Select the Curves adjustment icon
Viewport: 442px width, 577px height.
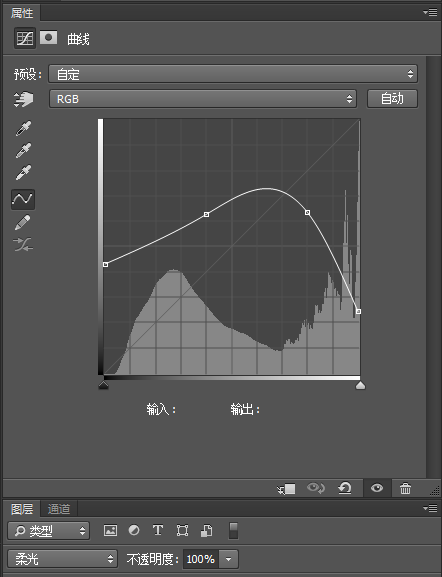click(x=25, y=38)
